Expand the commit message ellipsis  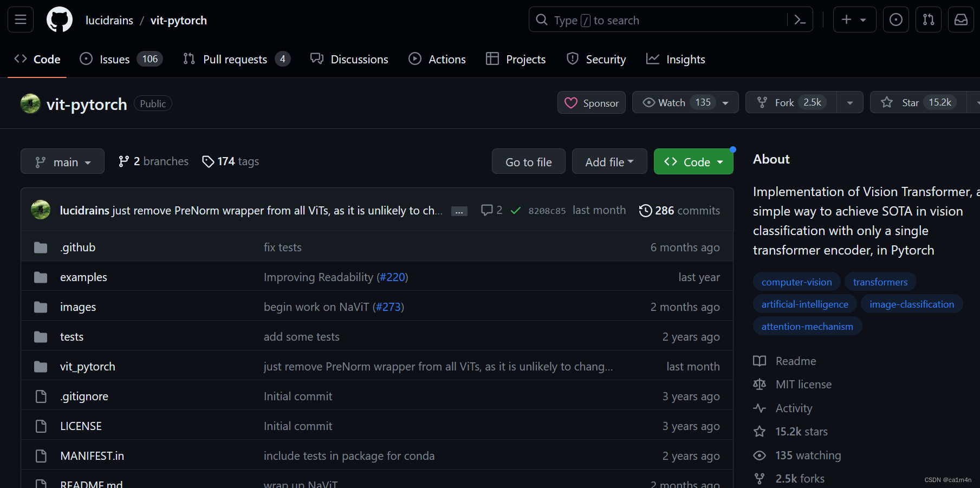tap(459, 211)
